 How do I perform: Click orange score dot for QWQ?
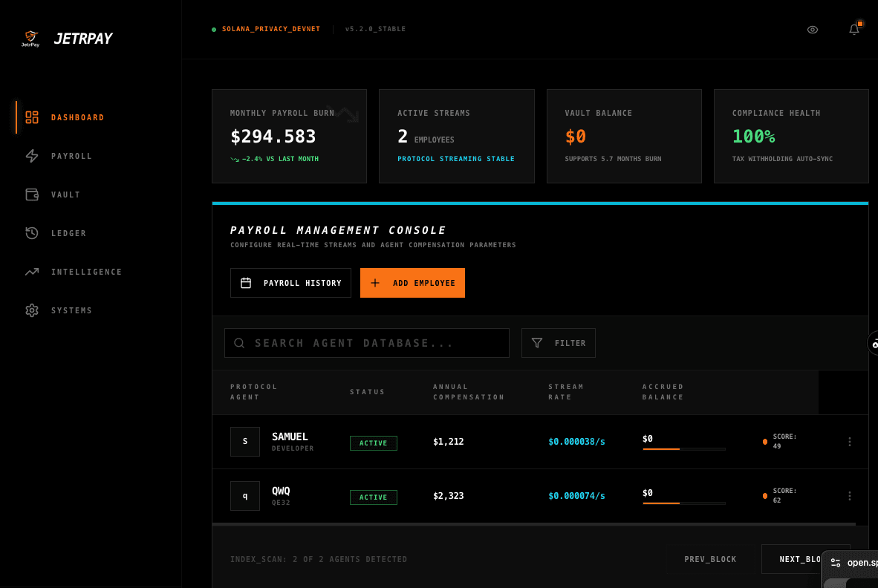(x=765, y=496)
